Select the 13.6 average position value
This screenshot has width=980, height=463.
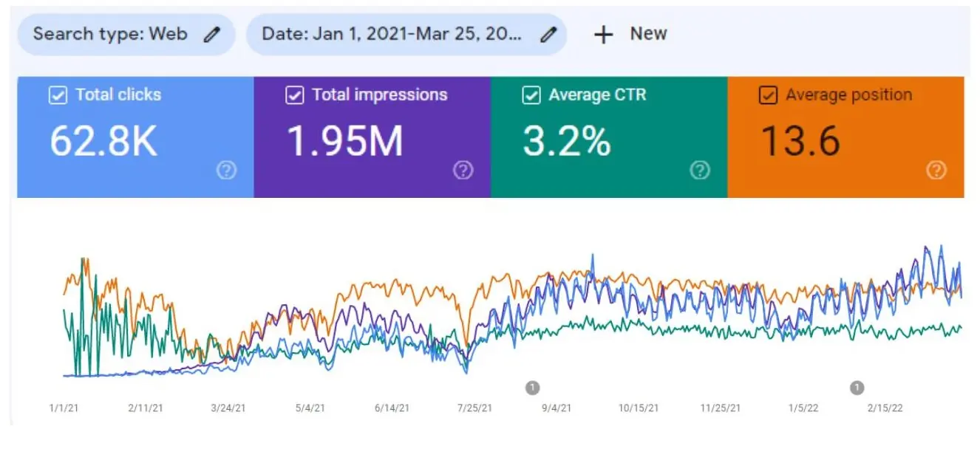click(x=800, y=140)
